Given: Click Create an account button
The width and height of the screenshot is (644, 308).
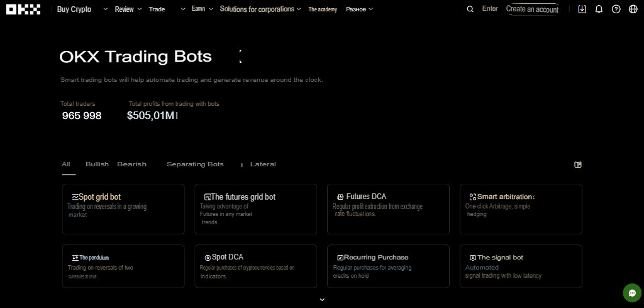Looking at the screenshot, I should click(532, 9).
